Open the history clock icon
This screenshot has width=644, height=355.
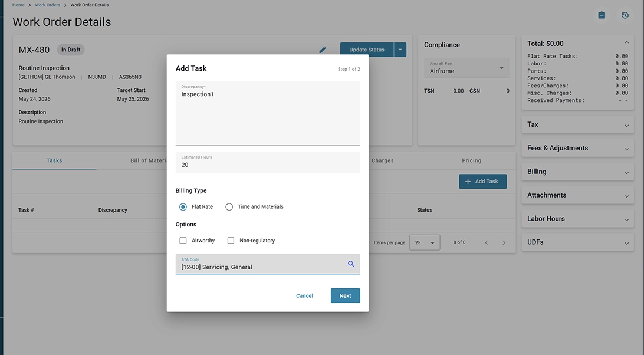click(625, 15)
